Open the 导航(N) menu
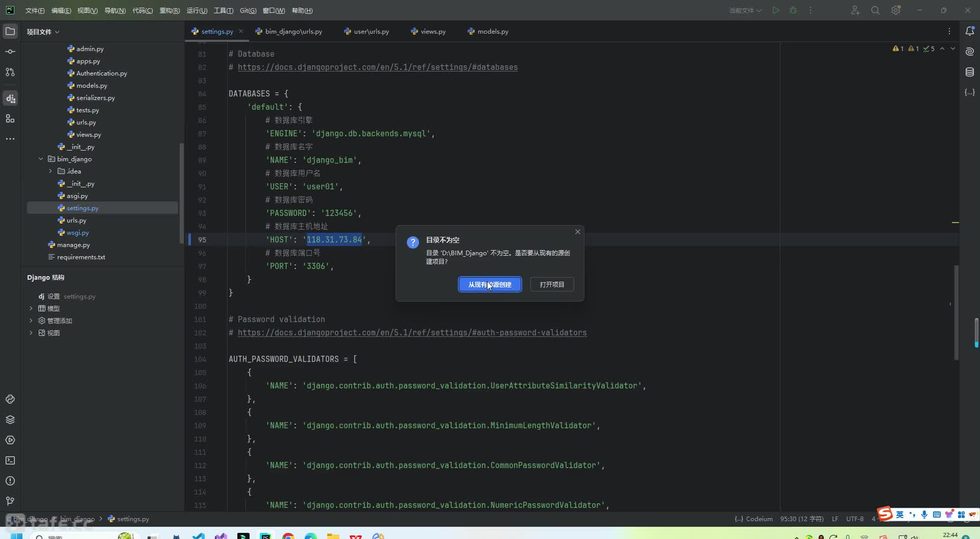Image resolution: width=980 pixels, height=539 pixels. coord(115,10)
